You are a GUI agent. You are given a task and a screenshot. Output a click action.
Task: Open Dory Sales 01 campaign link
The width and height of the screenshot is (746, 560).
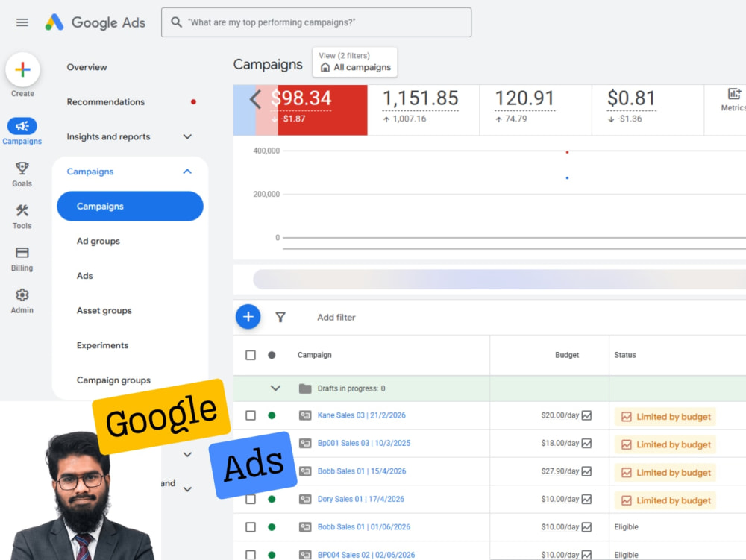[360, 499]
